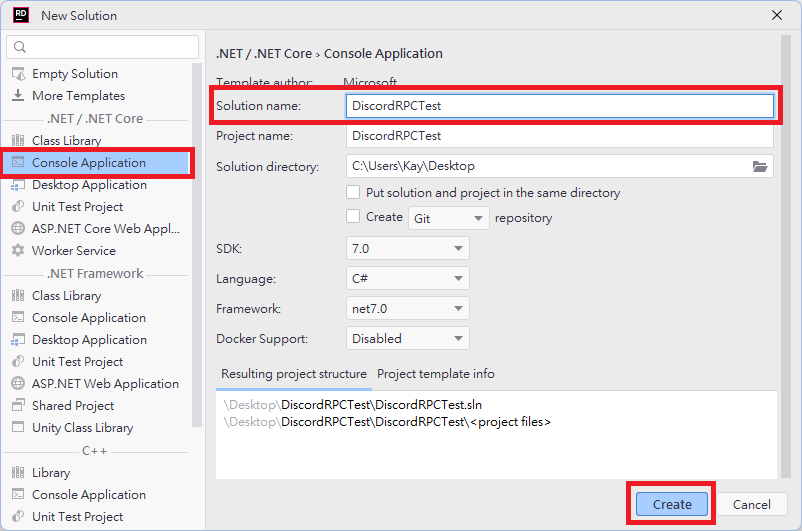Open More Templates download icon
Image resolution: width=802 pixels, height=531 pixels.
pos(17,96)
